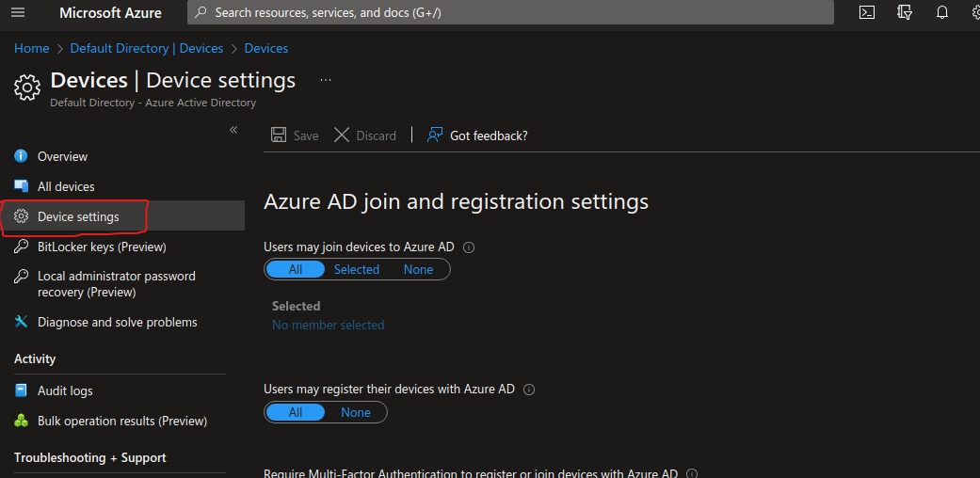Click the Got feedback? button label

[489, 135]
